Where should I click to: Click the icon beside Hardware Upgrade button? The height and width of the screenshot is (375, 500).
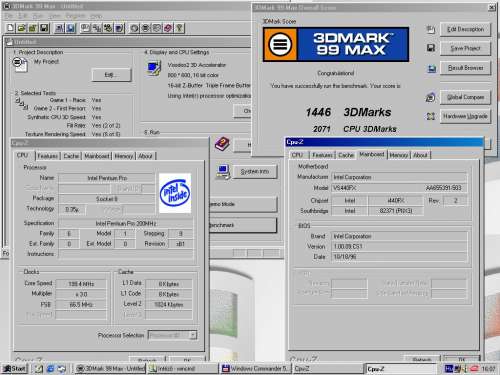click(431, 116)
